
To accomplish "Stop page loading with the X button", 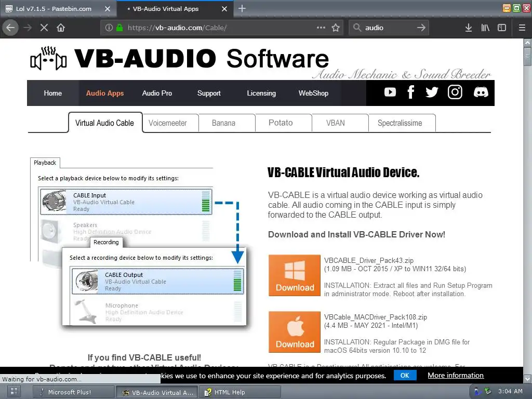I will [44, 28].
